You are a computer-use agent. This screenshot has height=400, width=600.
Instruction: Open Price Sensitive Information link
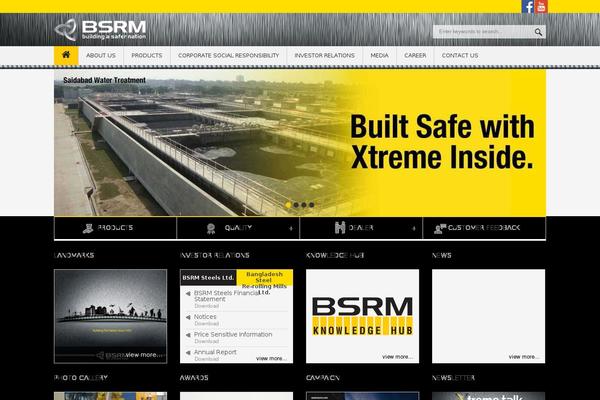(x=233, y=335)
